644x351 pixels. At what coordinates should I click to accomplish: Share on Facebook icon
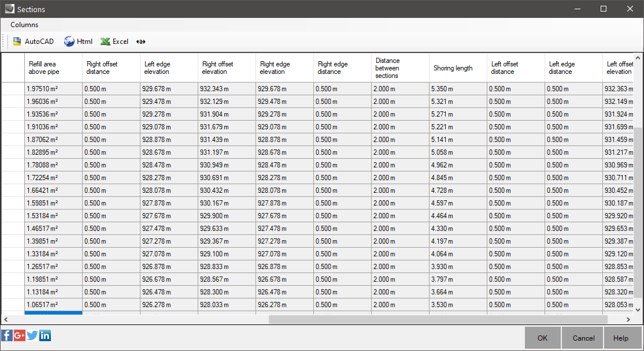(7, 335)
